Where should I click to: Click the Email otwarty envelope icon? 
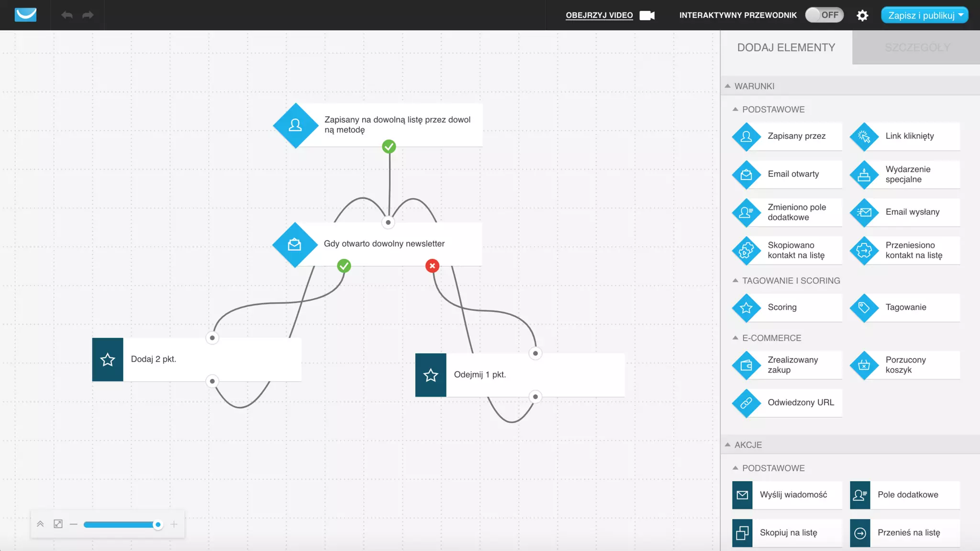click(746, 175)
